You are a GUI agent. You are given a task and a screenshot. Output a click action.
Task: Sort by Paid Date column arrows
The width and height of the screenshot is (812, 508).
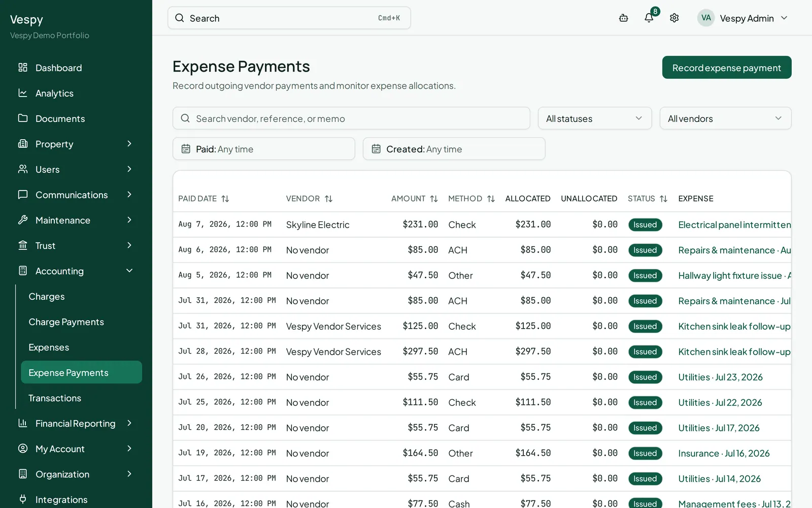click(225, 199)
